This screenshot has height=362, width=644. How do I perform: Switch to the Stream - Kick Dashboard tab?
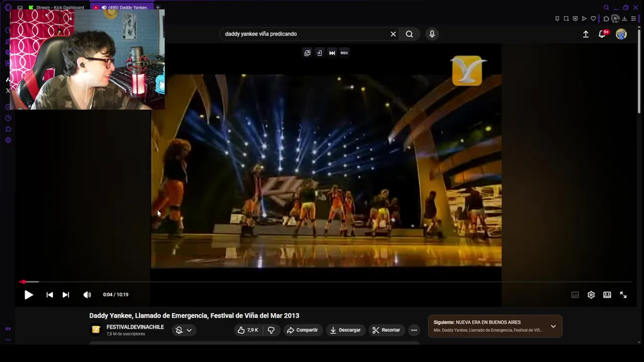tap(56, 8)
